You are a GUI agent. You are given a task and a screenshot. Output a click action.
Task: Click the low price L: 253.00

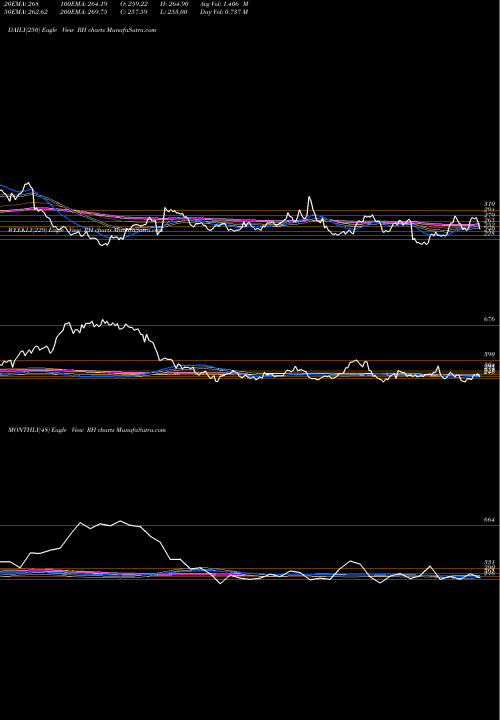click(174, 12)
